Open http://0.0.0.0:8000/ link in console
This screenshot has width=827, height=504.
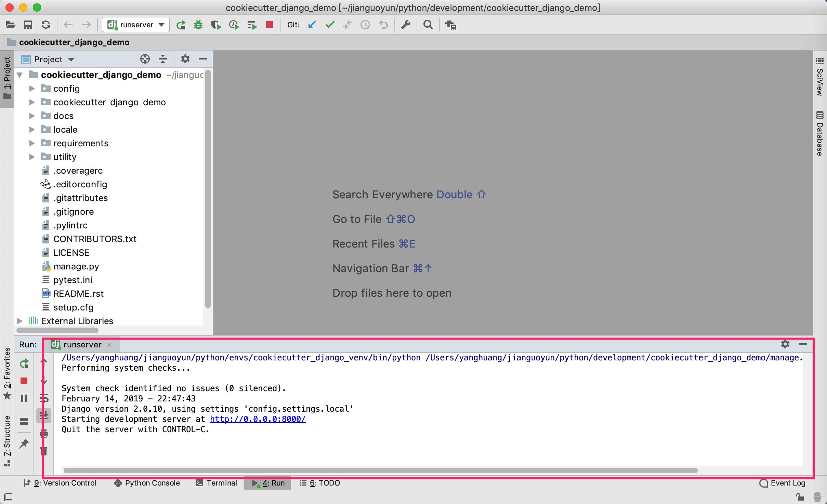[x=257, y=419]
